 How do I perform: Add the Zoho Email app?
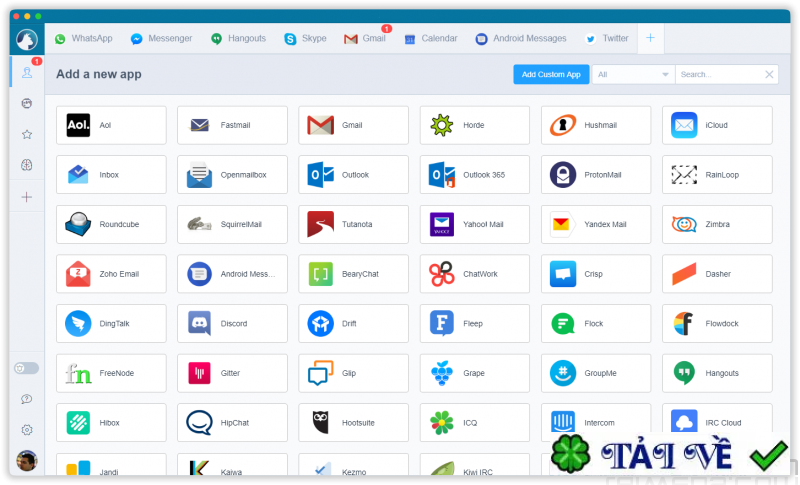coord(111,274)
